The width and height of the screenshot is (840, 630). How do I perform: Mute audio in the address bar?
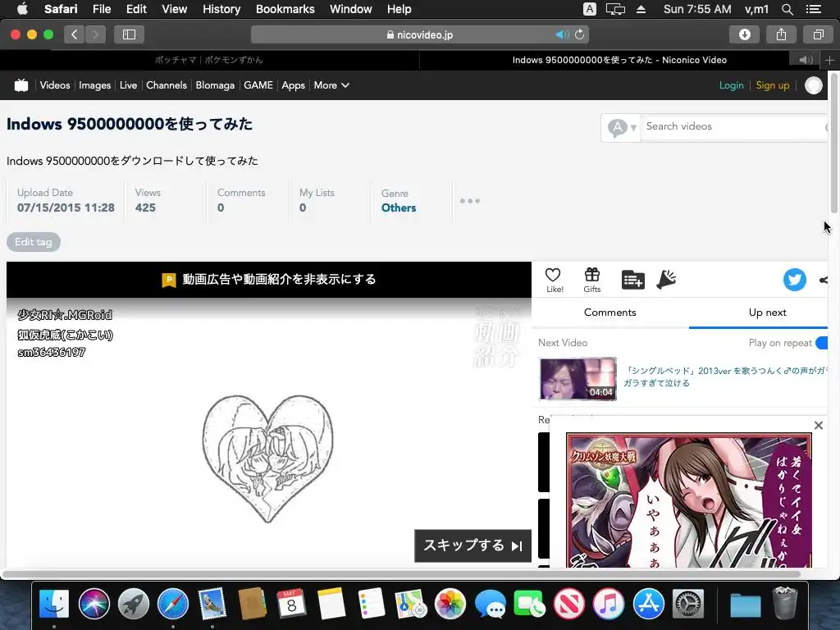[561, 34]
